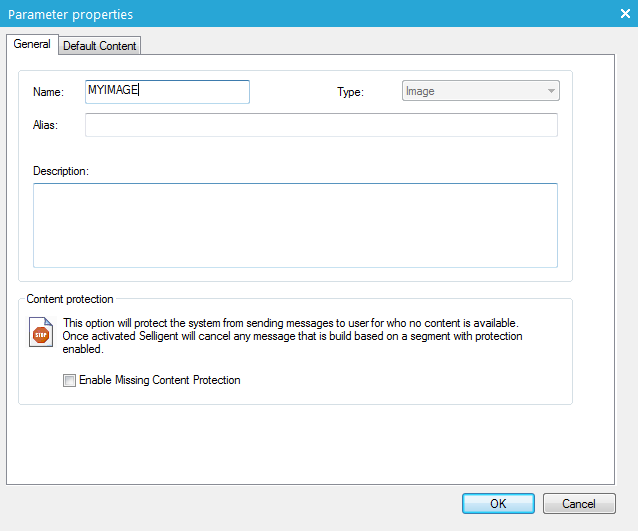The width and height of the screenshot is (638, 531).
Task: Click the STOP sign content protection icon
Action: [x=41, y=334]
